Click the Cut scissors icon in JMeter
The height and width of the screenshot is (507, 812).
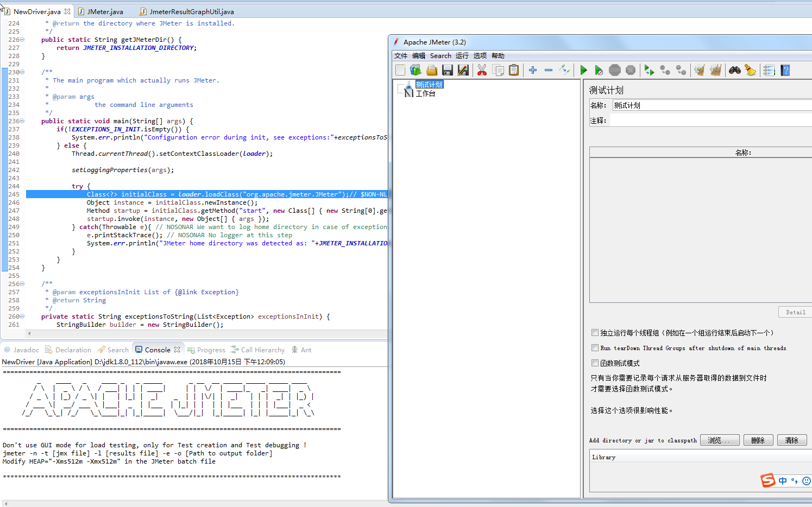click(482, 70)
